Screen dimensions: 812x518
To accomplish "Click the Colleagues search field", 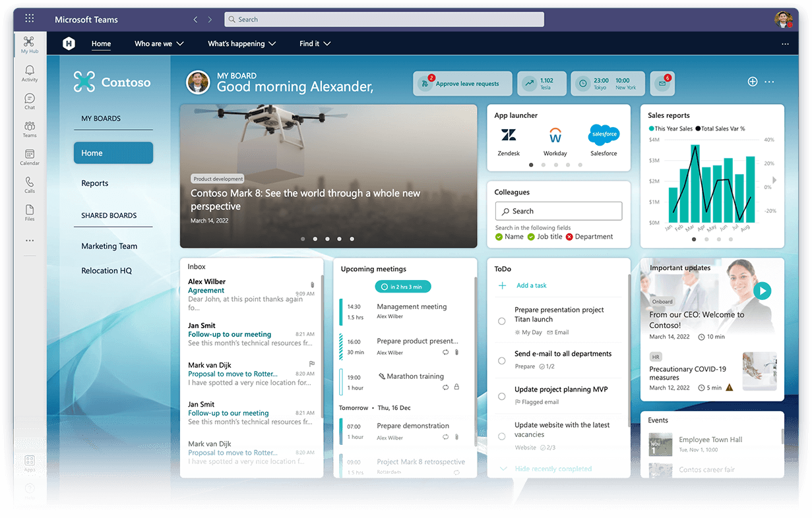I will (x=559, y=211).
